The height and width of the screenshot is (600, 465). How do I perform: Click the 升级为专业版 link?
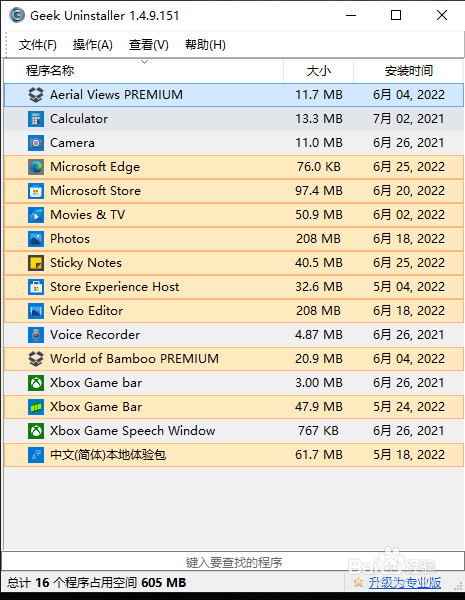405,583
